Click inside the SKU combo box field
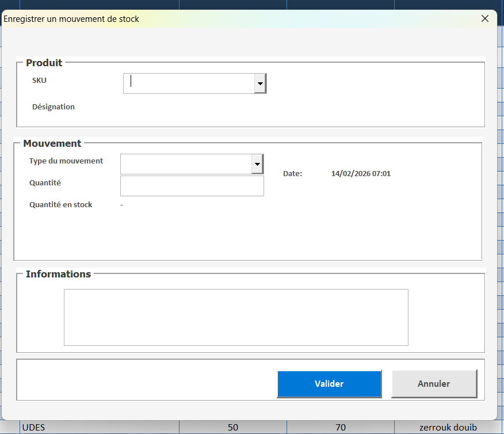The height and width of the screenshot is (434, 504). pos(189,83)
